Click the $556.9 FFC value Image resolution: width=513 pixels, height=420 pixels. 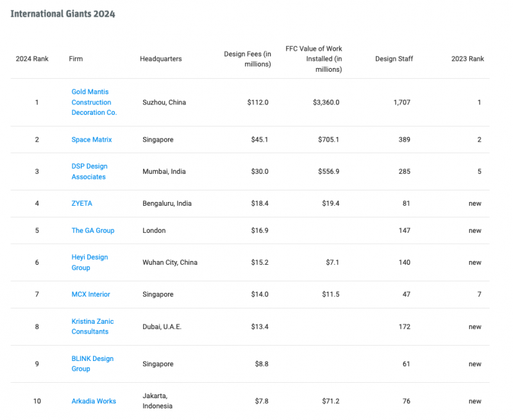pyautogui.click(x=329, y=171)
